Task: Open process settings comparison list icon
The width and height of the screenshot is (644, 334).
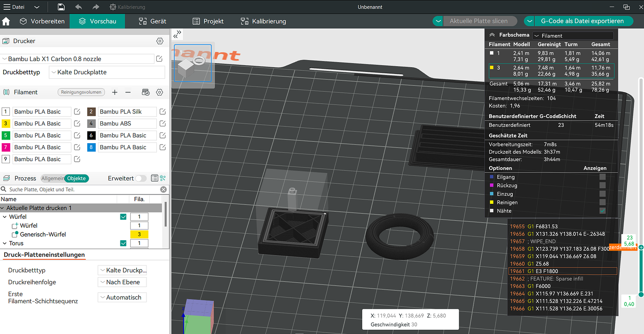Action: click(x=154, y=178)
